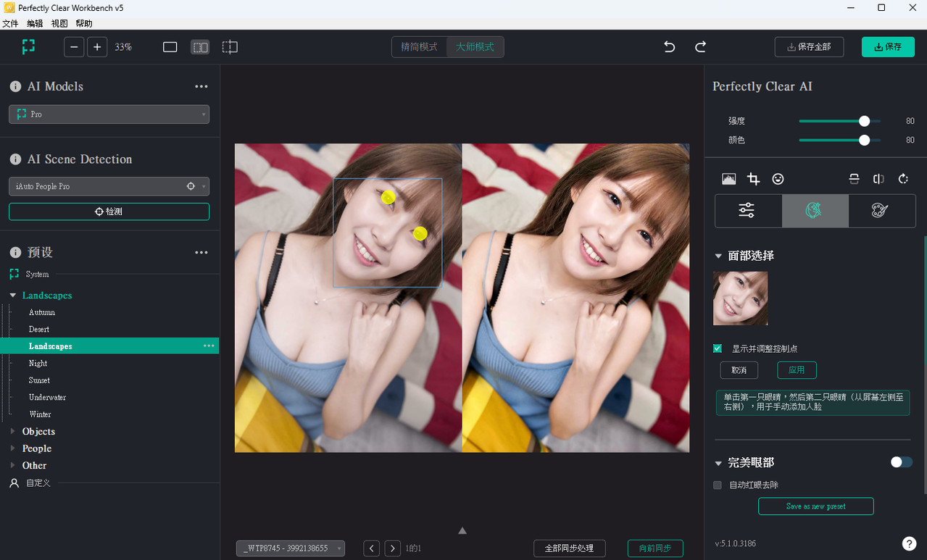Open the histogram image icon
The width and height of the screenshot is (927, 560).
pyautogui.click(x=729, y=179)
